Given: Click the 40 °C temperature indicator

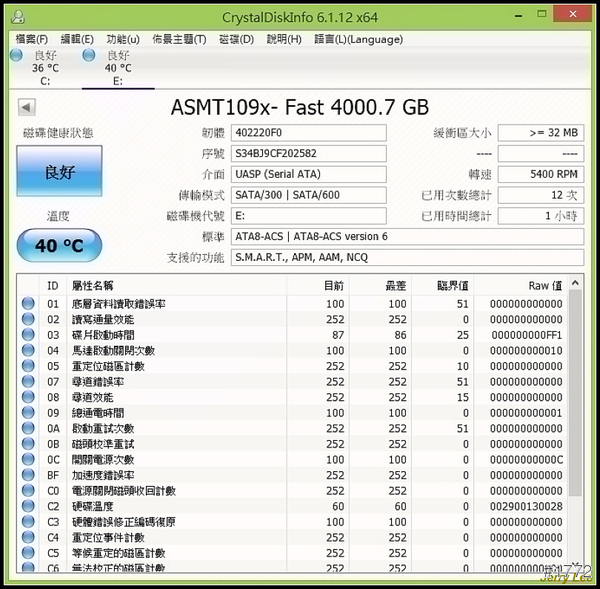Looking at the screenshot, I should click(x=59, y=246).
